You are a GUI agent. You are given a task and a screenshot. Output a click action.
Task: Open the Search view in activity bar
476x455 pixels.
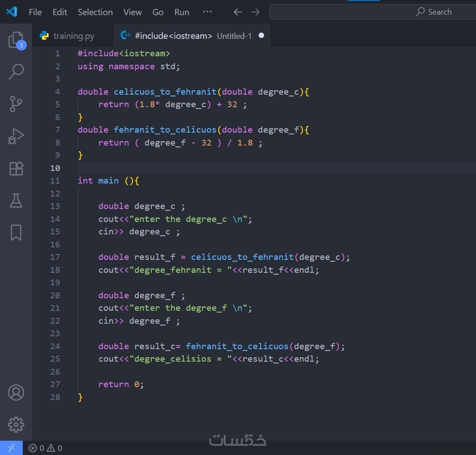pyautogui.click(x=16, y=72)
